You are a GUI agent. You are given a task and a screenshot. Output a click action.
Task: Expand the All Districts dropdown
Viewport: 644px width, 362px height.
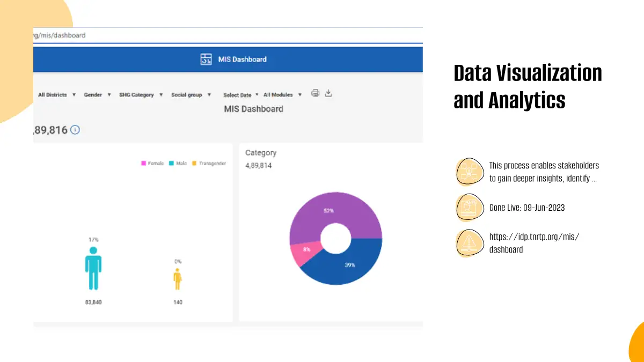coord(56,95)
